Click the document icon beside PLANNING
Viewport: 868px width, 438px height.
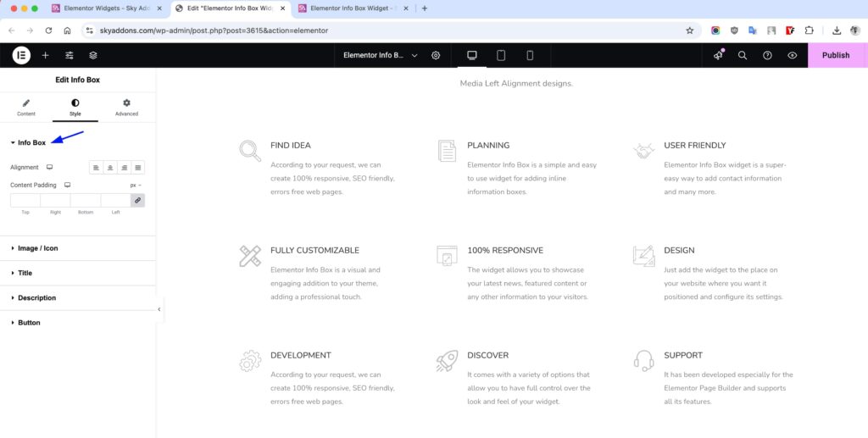[447, 151]
